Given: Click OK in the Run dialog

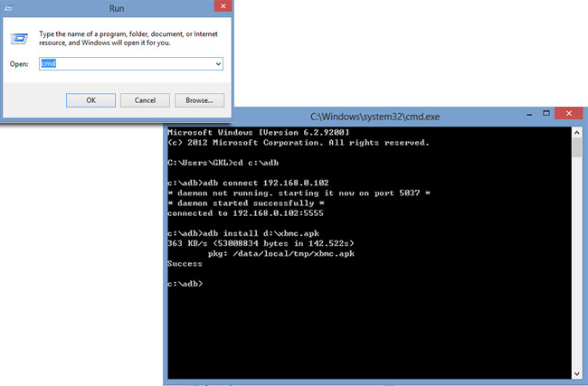Looking at the screenshot, I should coord(90,100).
